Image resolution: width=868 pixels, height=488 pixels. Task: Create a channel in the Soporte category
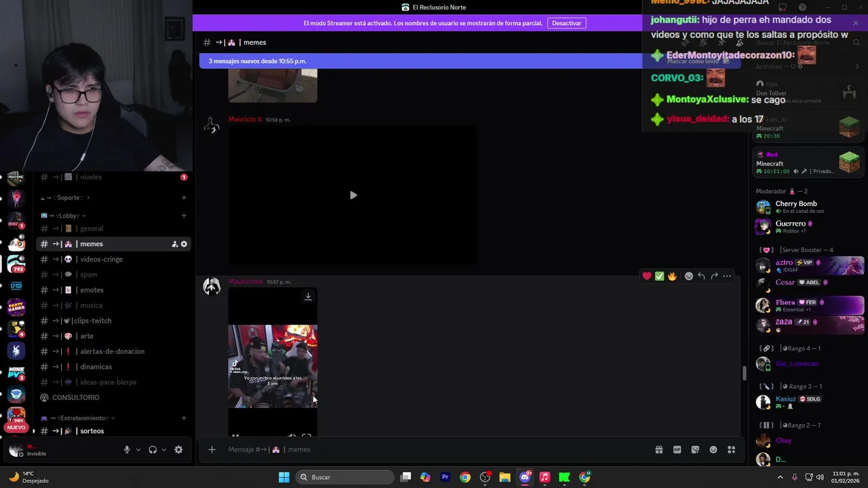coord(184,198)
